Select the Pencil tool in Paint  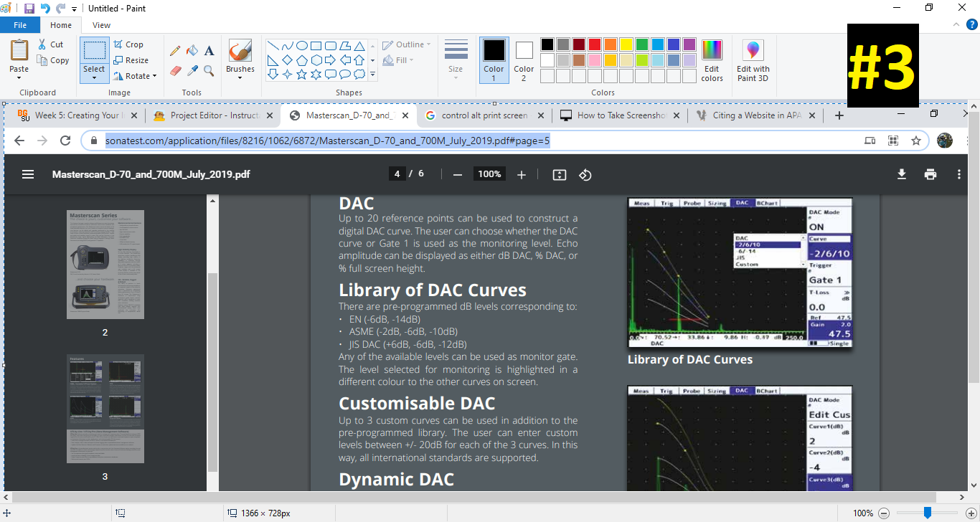(x=175, y=51)
